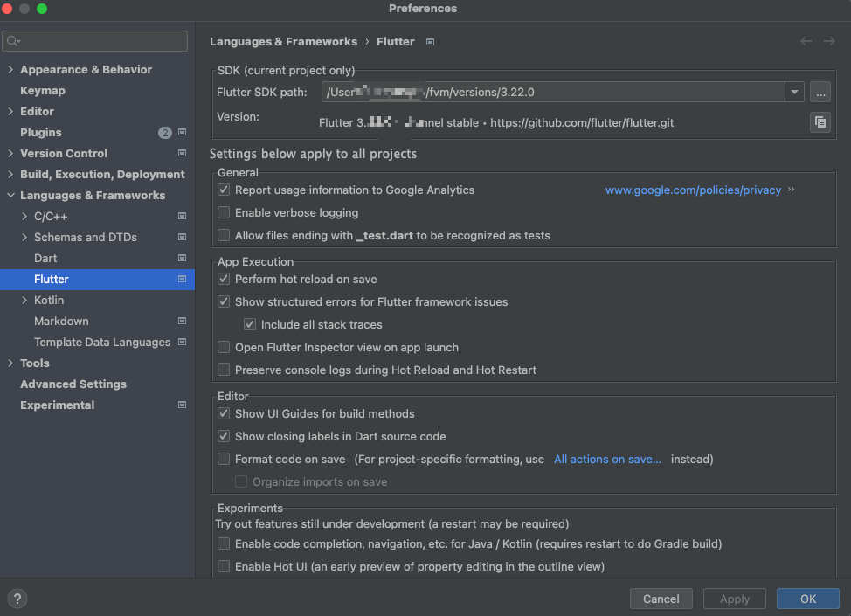Toggle Perform hot reload on save
The image size is (851, 616).
coord(224,279)
